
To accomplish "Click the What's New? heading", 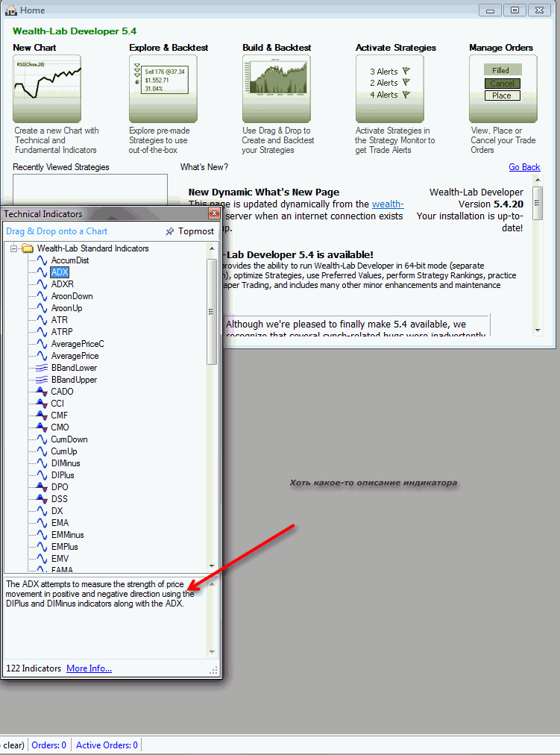I will click(204, 167).
